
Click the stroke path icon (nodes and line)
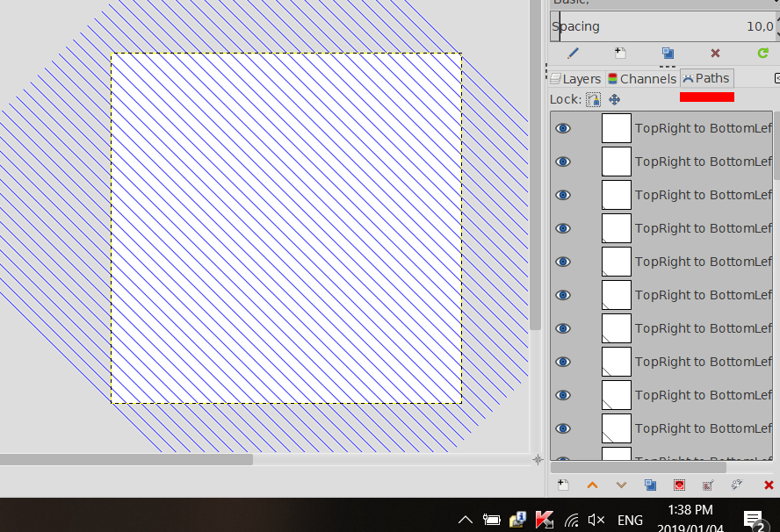coord(737,485)
